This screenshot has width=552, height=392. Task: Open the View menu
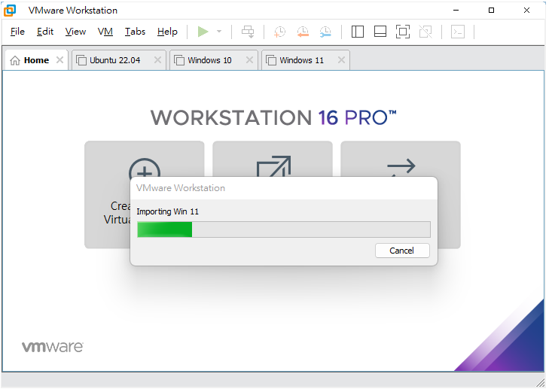(x=75, y=32)
